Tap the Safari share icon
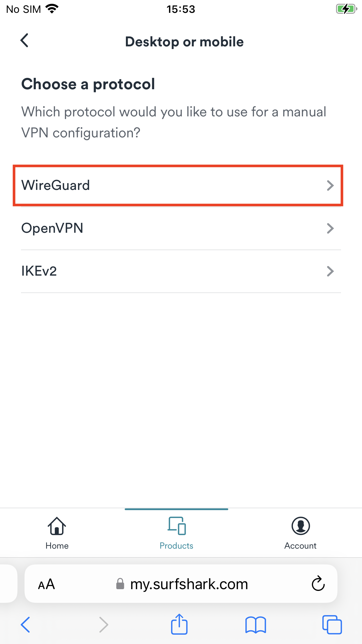 tap(179, 624)
